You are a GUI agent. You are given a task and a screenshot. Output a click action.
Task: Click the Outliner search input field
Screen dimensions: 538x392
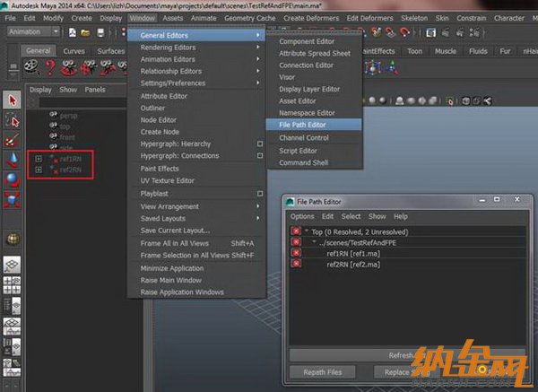[82, 102]
